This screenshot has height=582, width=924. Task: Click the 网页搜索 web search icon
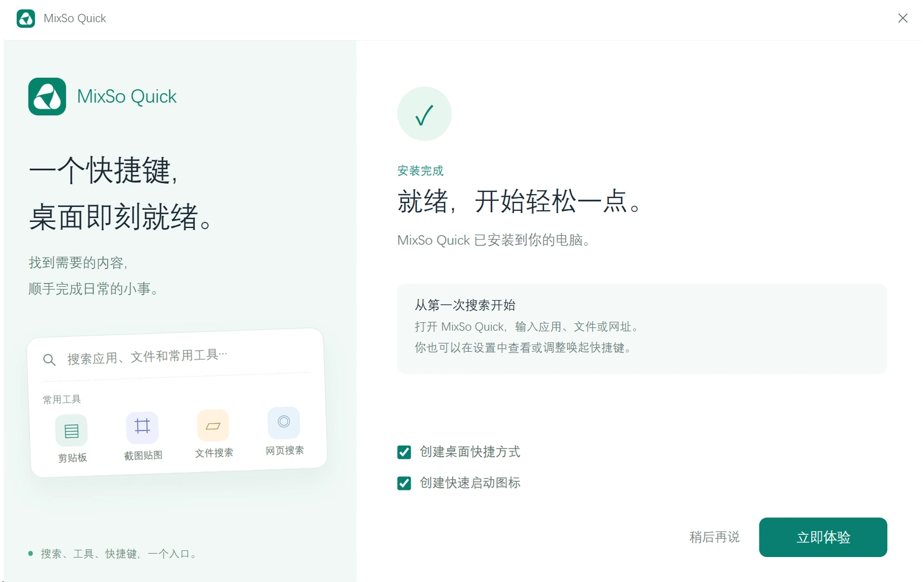(284, 422)
